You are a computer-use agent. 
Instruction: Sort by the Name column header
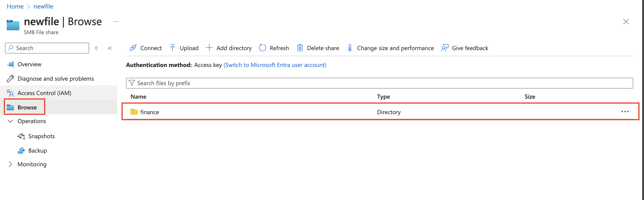(138, 97)
